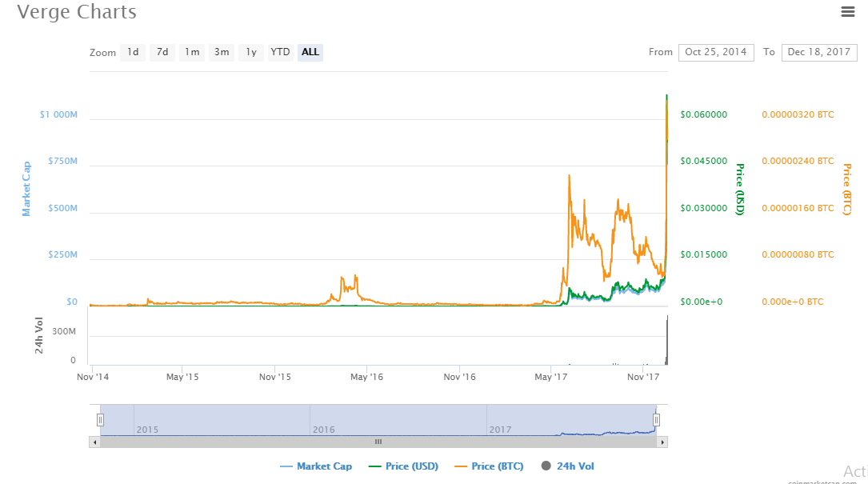
Task: Grab the navigator left range handle
Action: [101, 419]
